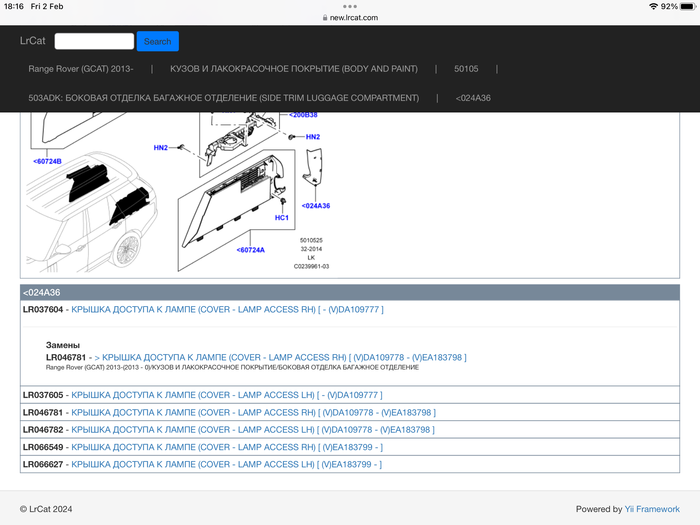Tap the battery status icon
The image size is (700, 525).
coord(688,6)
